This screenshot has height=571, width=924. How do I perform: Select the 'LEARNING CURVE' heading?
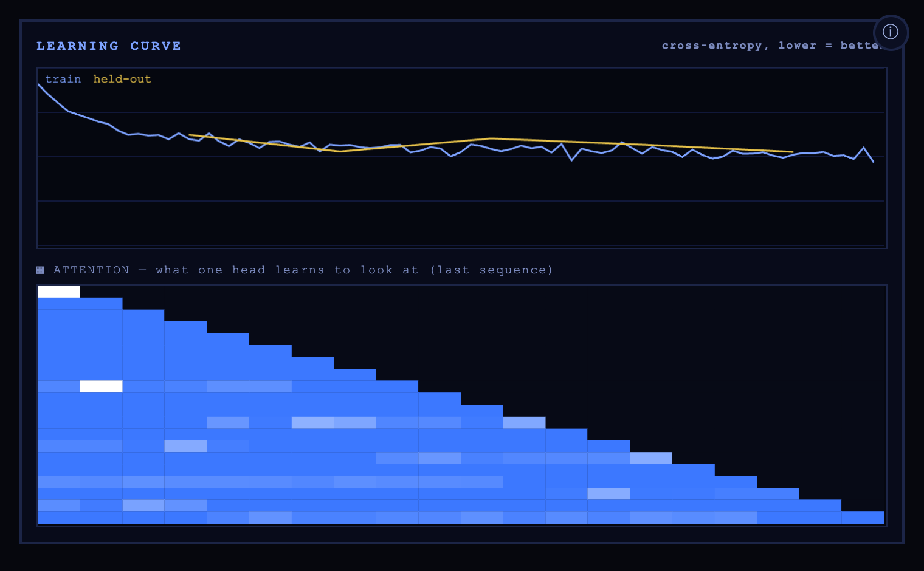(x=109, y=46)
